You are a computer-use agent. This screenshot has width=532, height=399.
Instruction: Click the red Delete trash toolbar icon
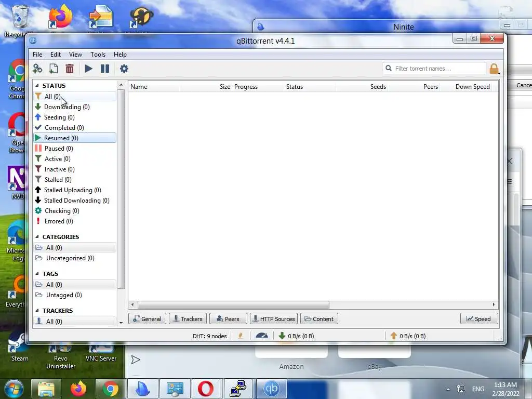click(70, 69)
